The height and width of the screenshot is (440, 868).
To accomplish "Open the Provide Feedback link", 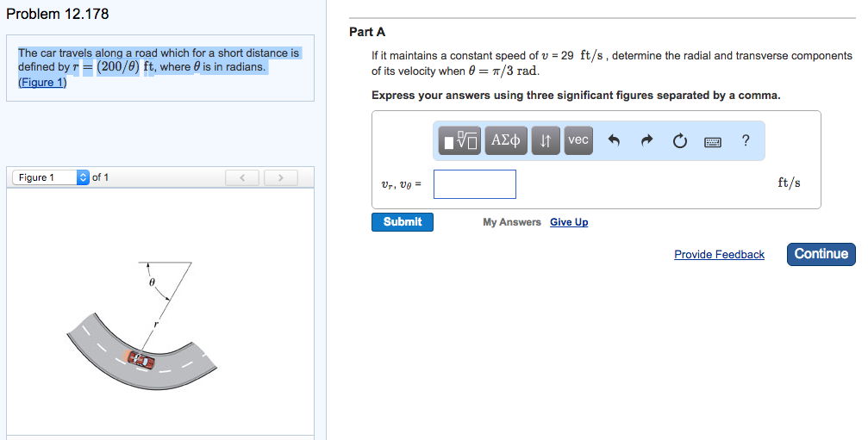I will [719, 255].
